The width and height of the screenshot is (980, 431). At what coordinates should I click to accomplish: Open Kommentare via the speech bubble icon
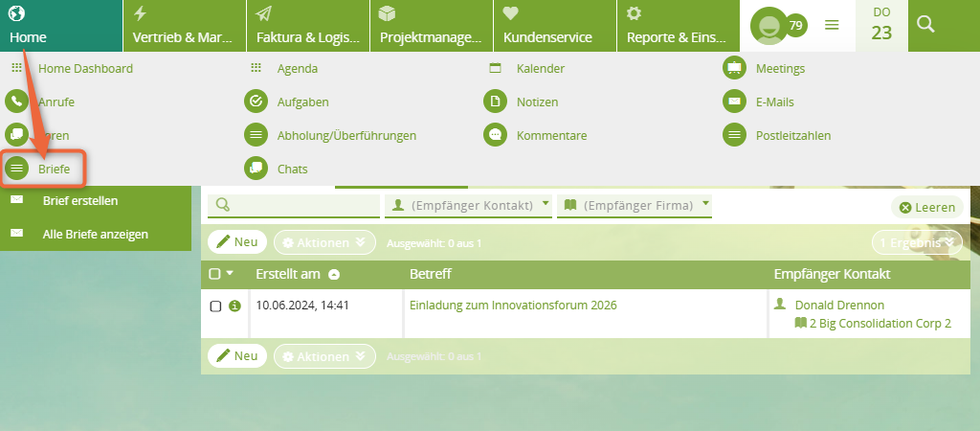click(x=495, y=135)
